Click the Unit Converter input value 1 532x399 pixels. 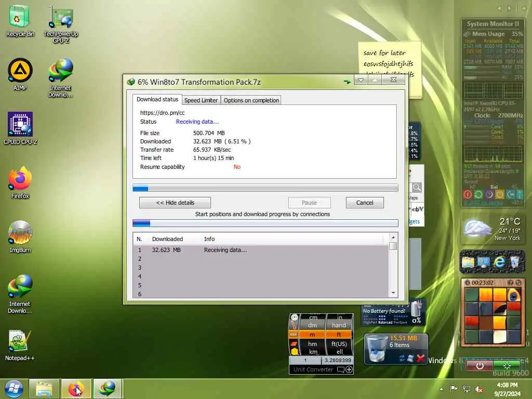pos(305,361)
